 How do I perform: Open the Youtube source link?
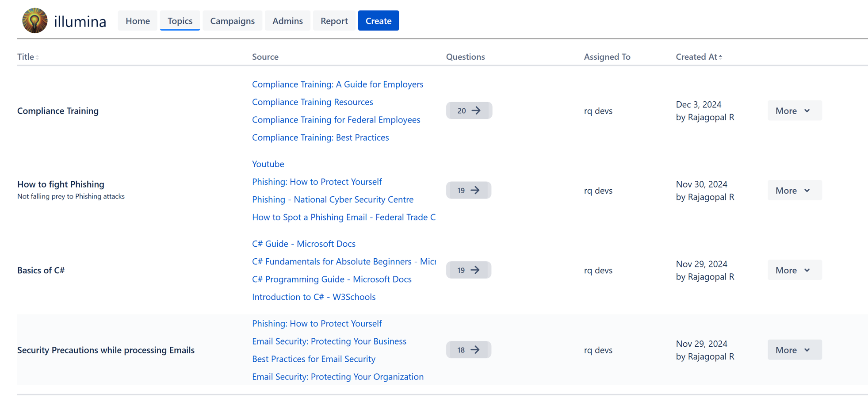pos(268,164)
